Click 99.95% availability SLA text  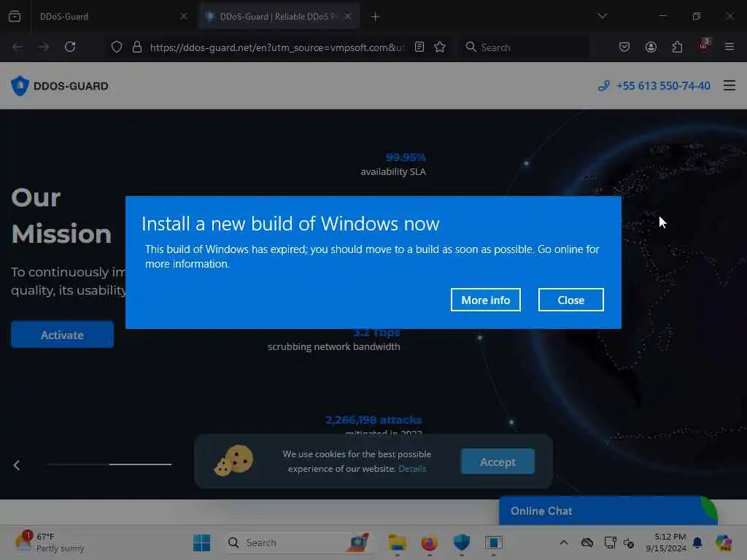tap(393, 164)
